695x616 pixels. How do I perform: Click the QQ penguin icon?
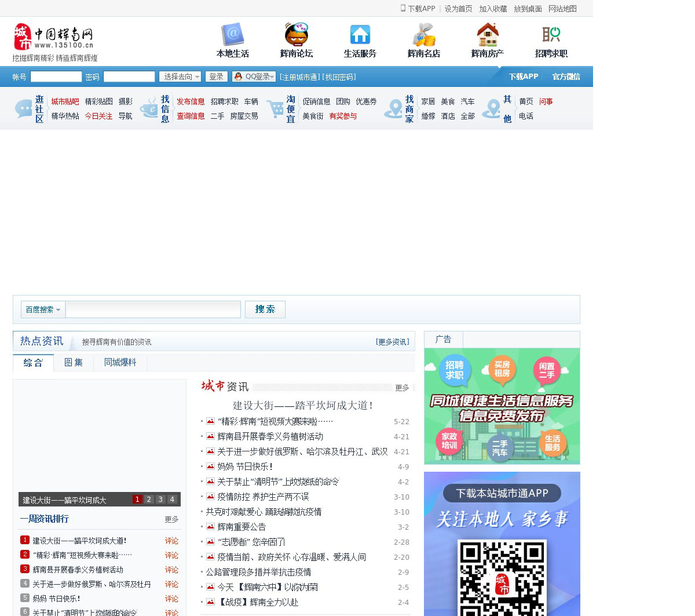point(238,76)
